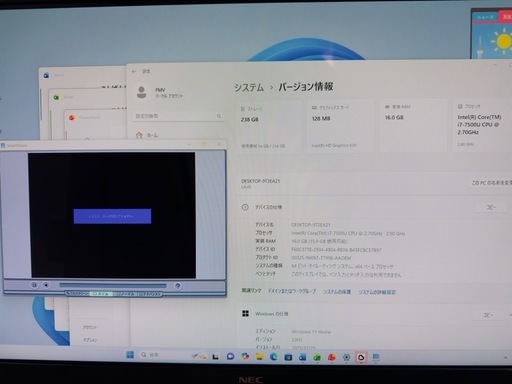The image size is (512, 384).
Task: Open アカウント in the background Office window
Action: 90,327
